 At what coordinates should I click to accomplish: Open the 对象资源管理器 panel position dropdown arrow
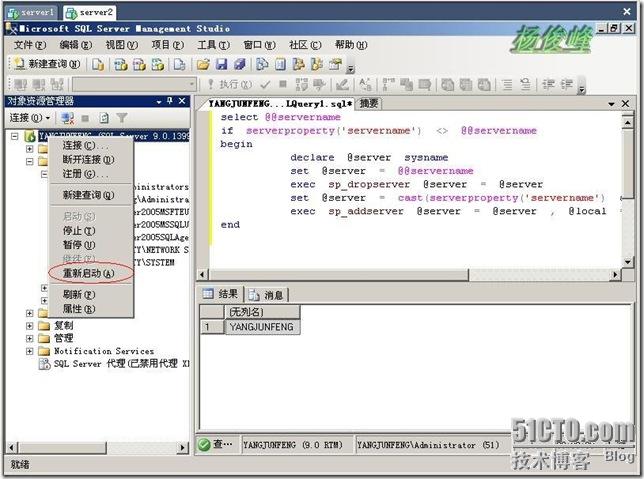pos(159,101)
